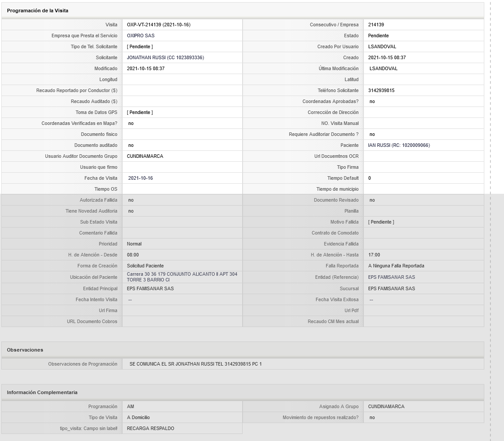
Task: Click Documento Revisado no value
Action: 372,200
